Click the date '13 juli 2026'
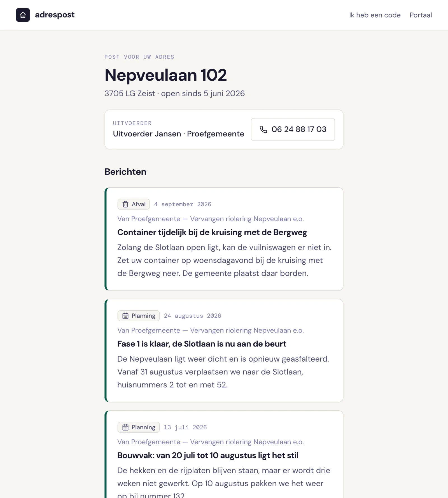This screenshot has height=498, width=448. pos(185,427)
